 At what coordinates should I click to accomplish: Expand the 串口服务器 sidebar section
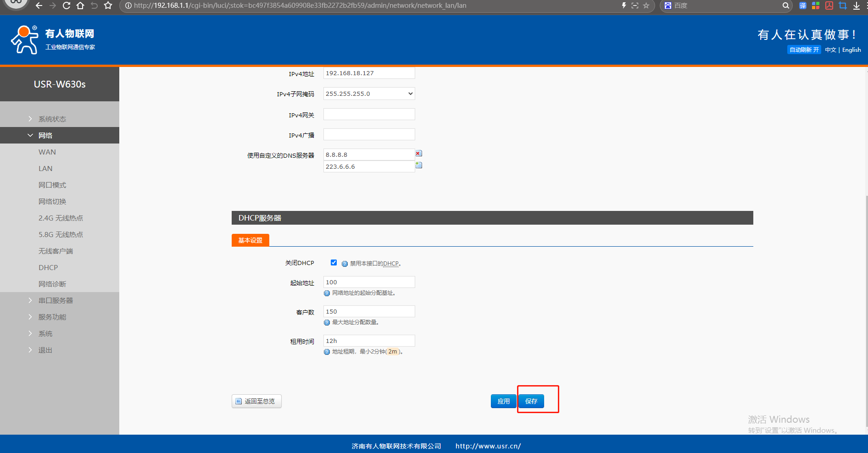click(x=56, y=300)
